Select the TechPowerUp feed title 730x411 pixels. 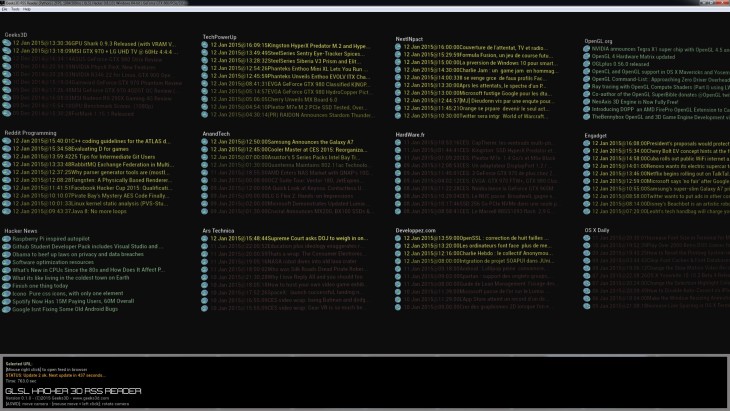[x=219, y=37]
